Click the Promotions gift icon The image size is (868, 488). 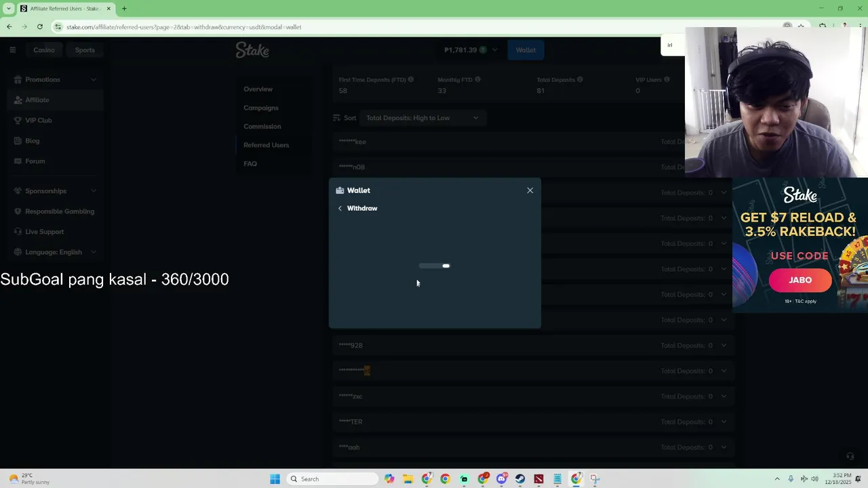18,79
